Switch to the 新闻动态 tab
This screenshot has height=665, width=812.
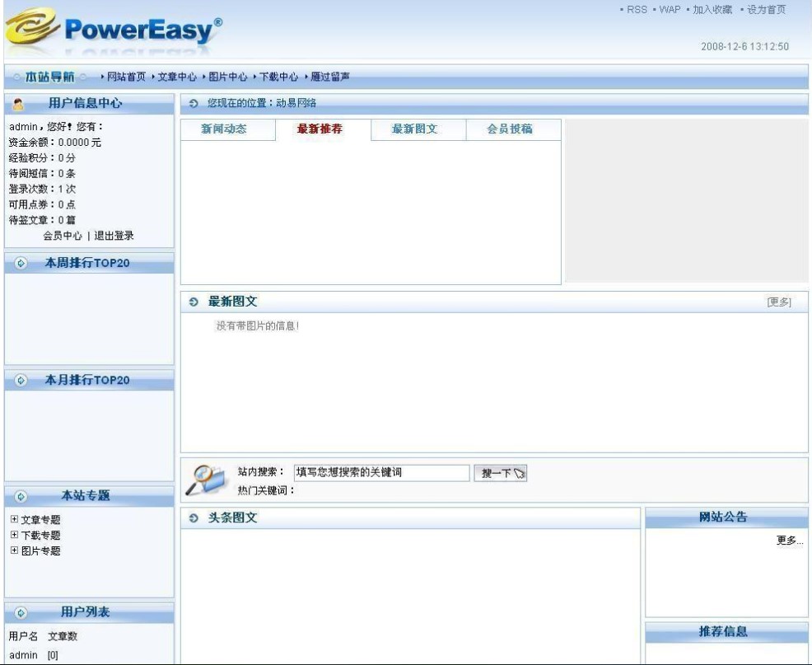[x=224, y=129]
